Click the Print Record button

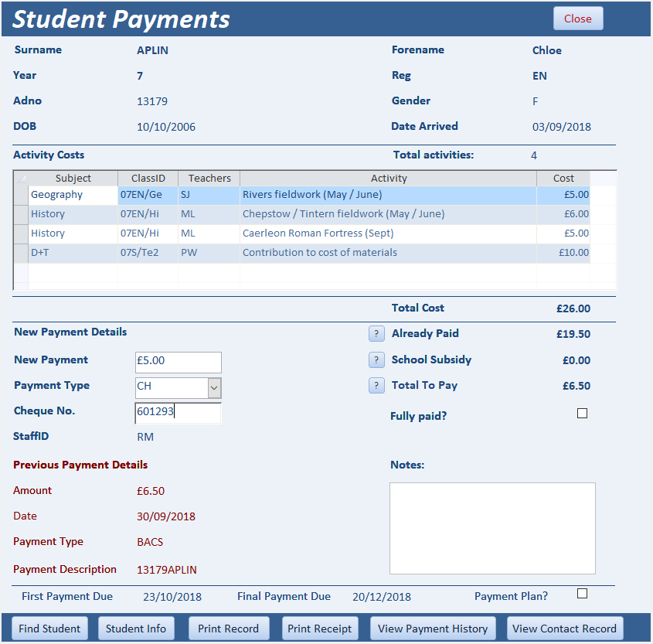tap(228, 629)
